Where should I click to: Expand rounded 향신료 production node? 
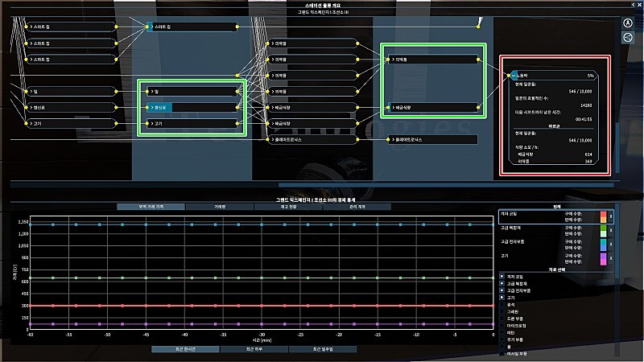(31, 107)
